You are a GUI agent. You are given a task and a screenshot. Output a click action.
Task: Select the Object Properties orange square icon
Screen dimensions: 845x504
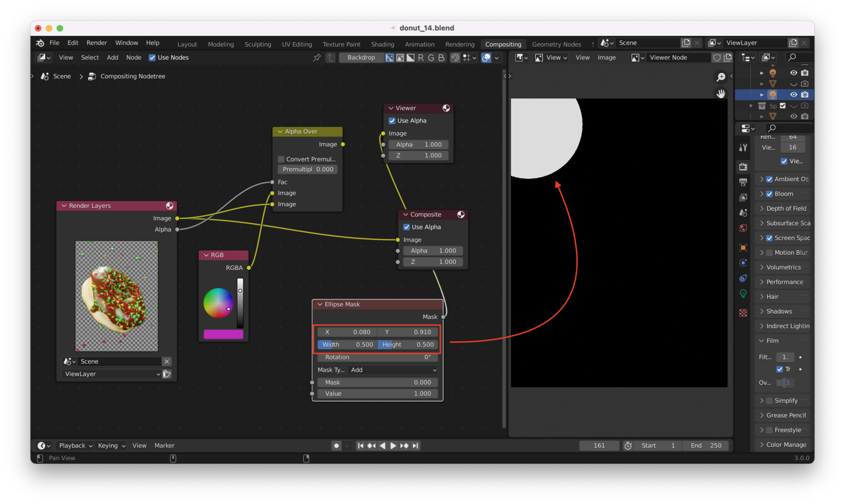coord(743,248)
